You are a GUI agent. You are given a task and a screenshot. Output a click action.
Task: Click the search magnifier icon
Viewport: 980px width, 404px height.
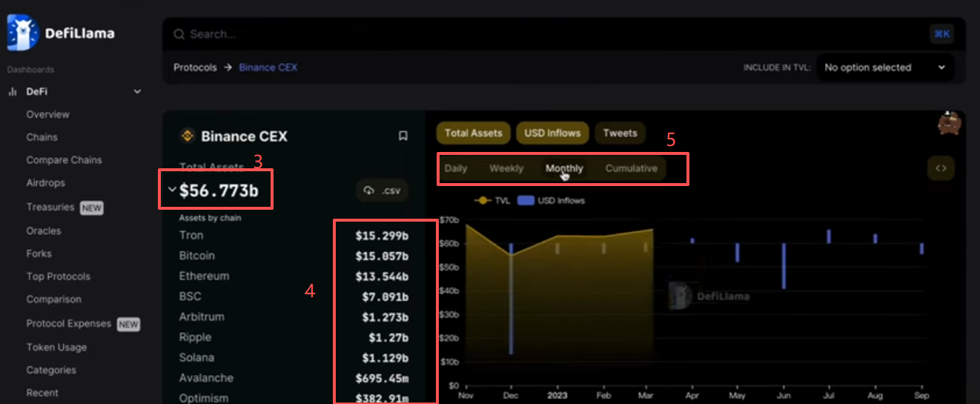tap(179, 34)
